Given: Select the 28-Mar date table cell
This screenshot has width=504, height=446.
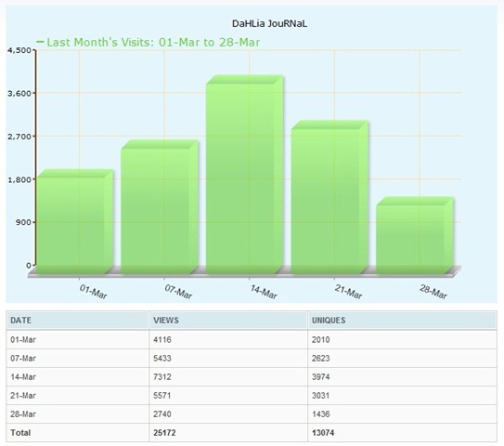Looking at the screenshot, I should (77, 414).
